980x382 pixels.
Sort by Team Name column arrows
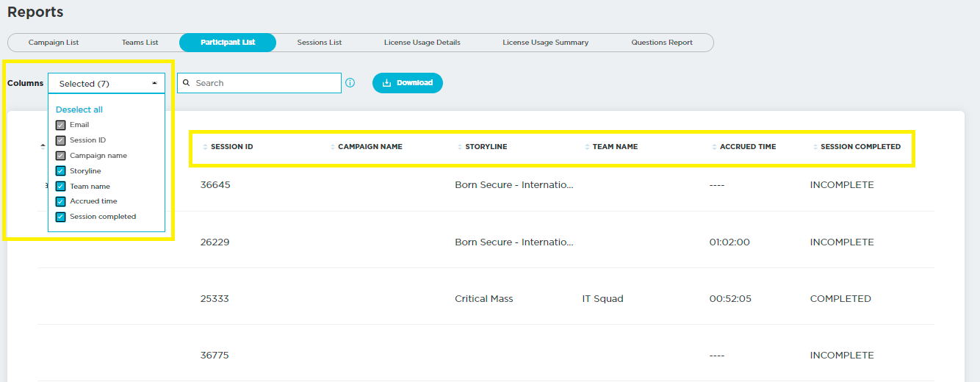click(x=587, y=147)
